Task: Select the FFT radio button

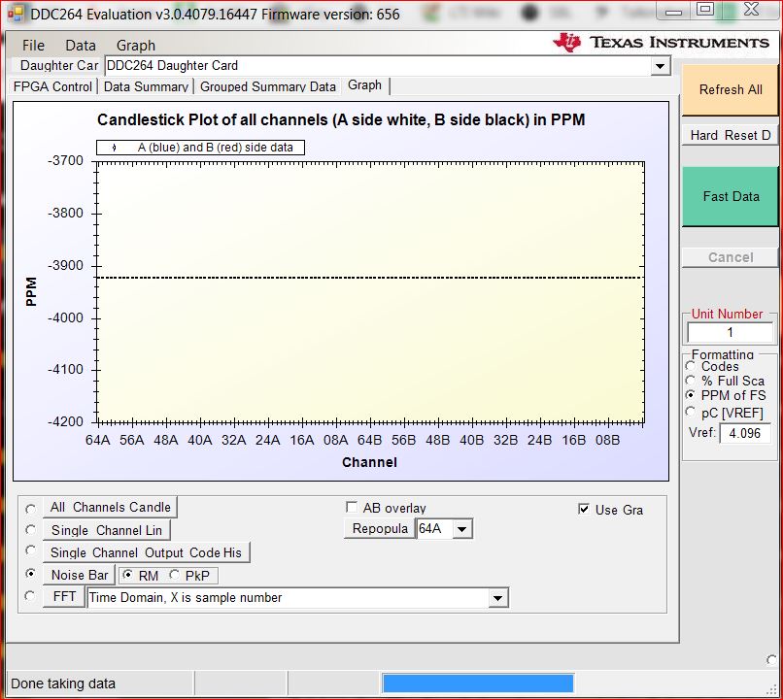Action: click(30, 596)
